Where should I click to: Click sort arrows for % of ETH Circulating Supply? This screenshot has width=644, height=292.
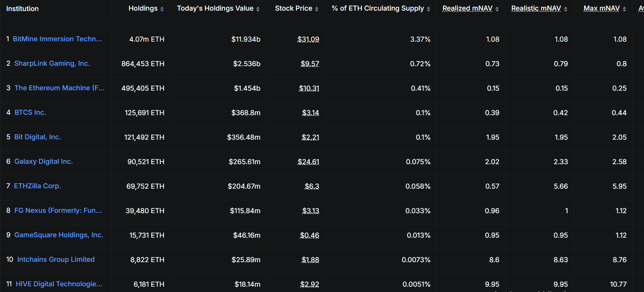click(429, 9)
